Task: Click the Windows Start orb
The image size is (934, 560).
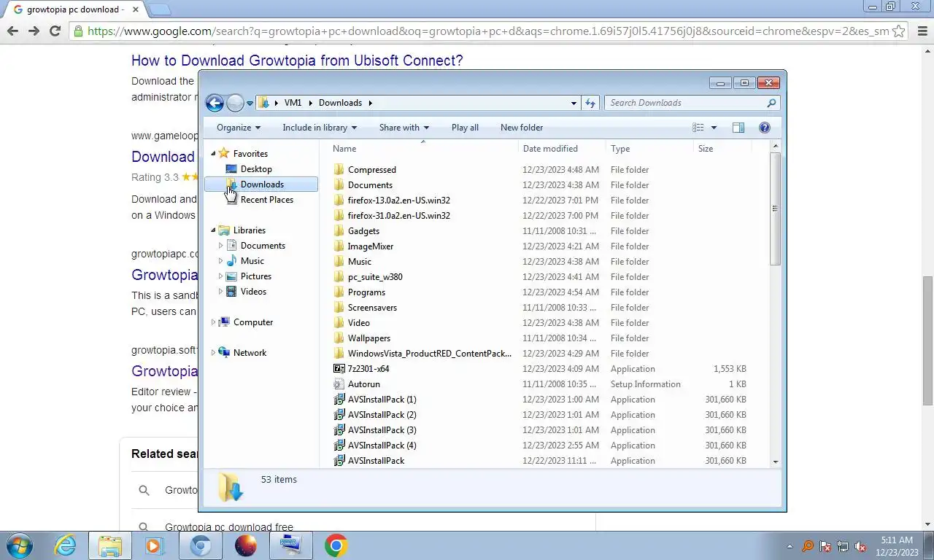Action: 20,545
